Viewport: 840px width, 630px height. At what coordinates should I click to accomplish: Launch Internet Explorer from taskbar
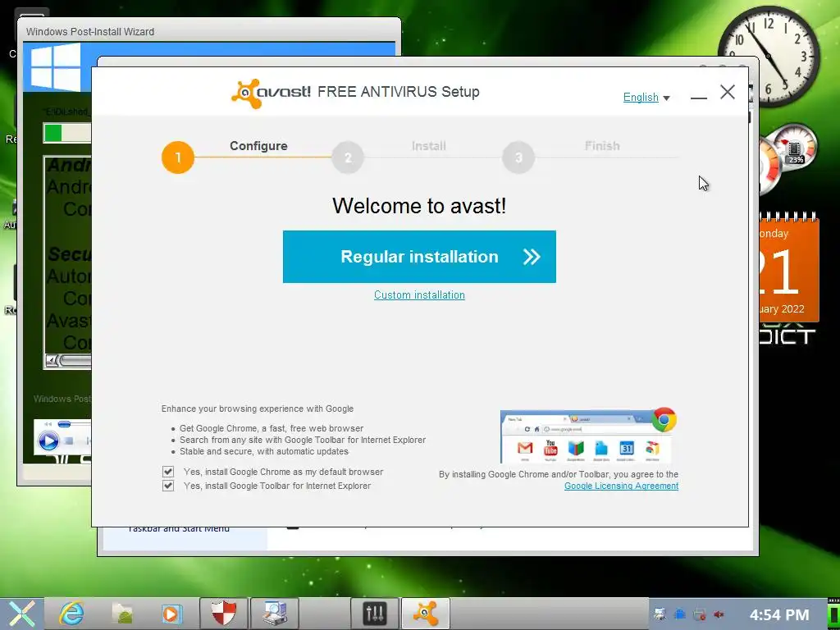tap(72, 614)
